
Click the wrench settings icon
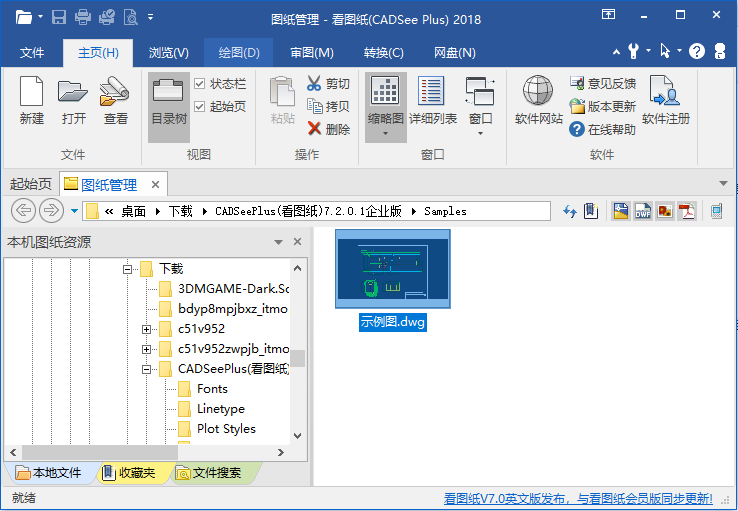634,51
